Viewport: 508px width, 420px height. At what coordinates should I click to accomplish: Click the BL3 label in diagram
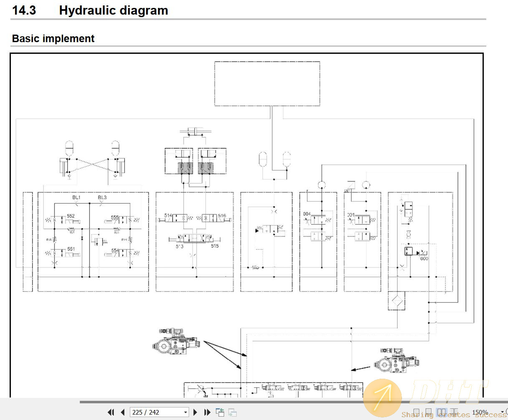[x=102, y=198]
